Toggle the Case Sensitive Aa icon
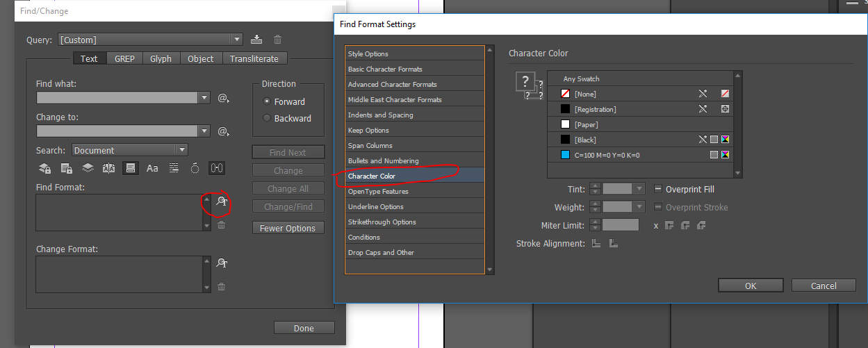Image resolution: width=868 pixels, height=348 pixels. (x=152, y=167)
